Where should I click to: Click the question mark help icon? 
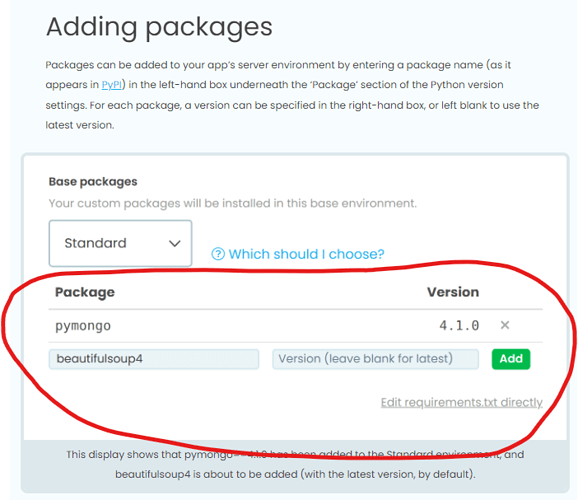[x=218, y=254]
